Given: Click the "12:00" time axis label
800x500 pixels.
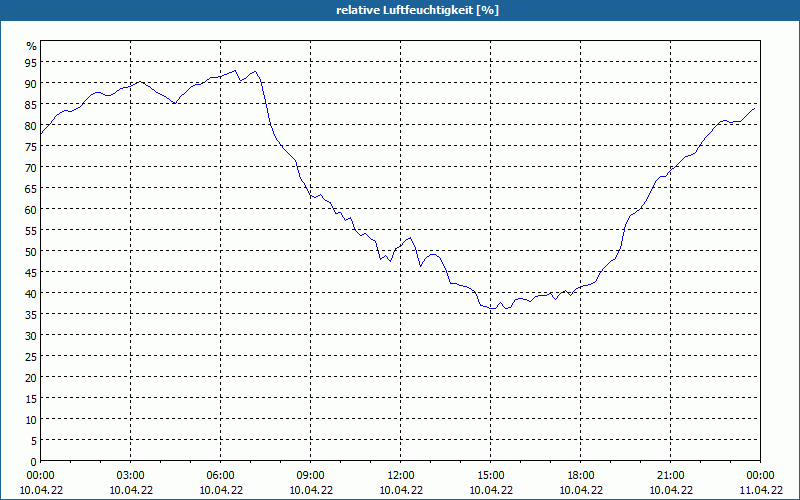Looking at the screenshot, I should coord(401,476).
